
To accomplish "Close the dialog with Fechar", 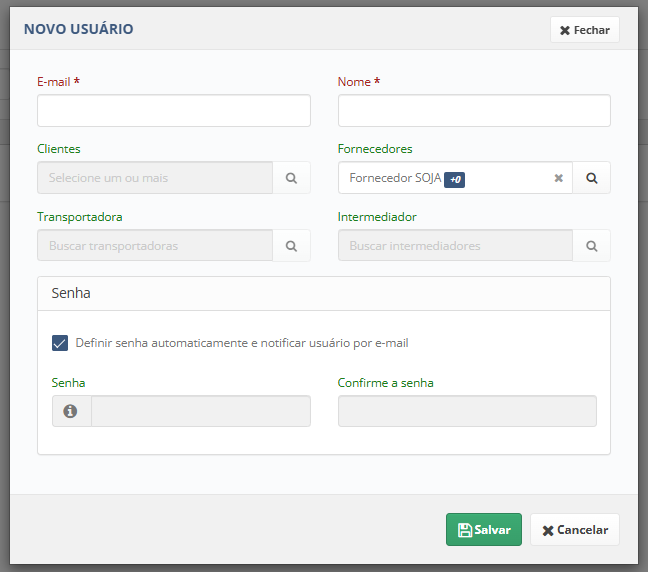I will coord(585,30).
